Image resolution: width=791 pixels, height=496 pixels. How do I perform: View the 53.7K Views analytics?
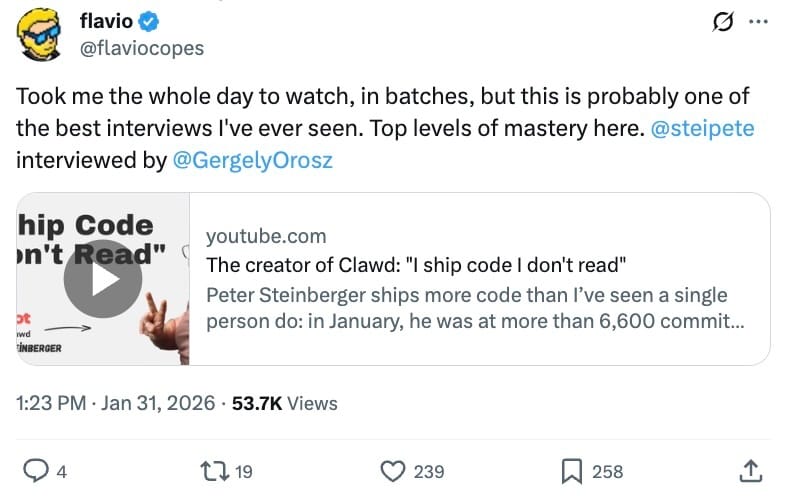click(285, 403)
